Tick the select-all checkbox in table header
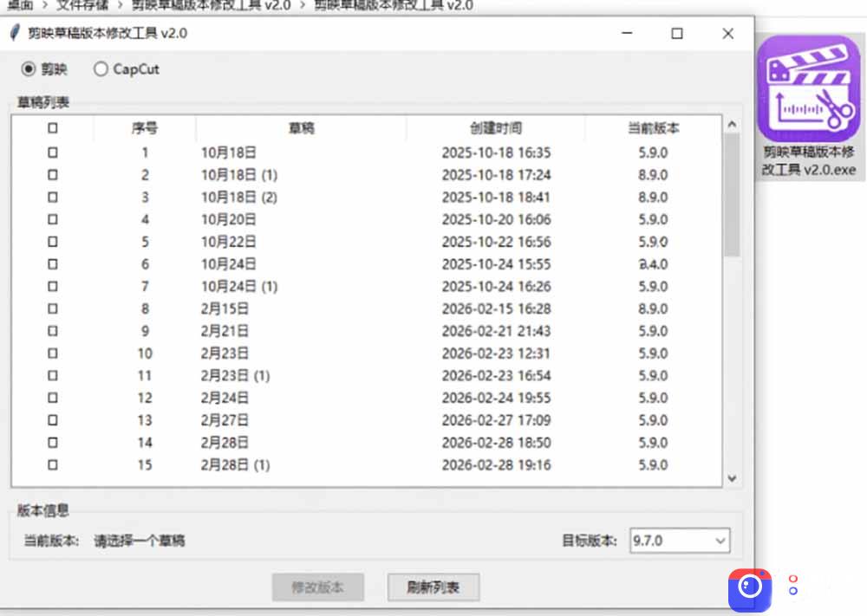Viewport: 867px width, 616px height. point(53,128)
